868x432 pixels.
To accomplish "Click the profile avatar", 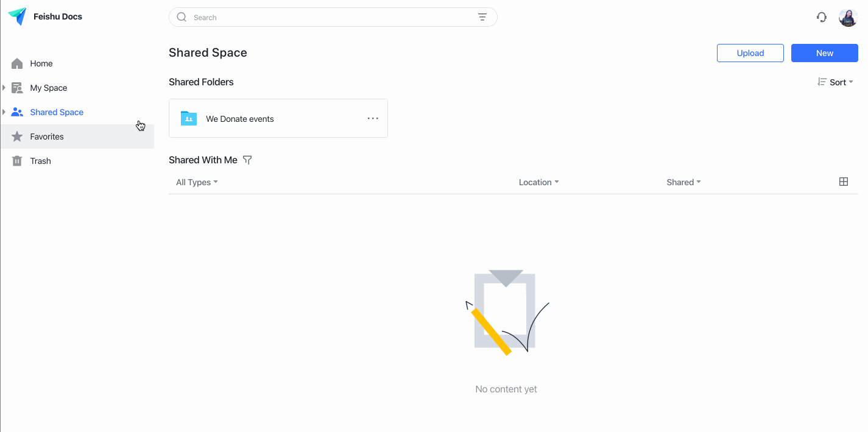I will click(848, 17).
